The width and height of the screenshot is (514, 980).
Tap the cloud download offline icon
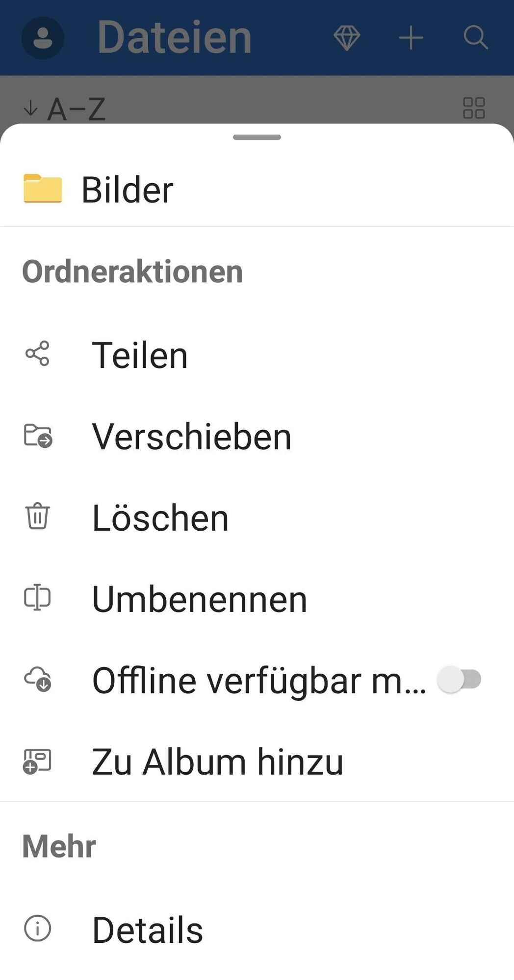38,679
